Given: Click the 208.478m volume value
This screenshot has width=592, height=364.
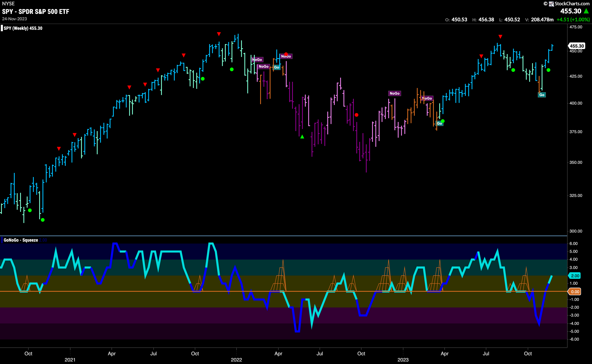Looking at the screenshot, I should (x=542, y=19).
